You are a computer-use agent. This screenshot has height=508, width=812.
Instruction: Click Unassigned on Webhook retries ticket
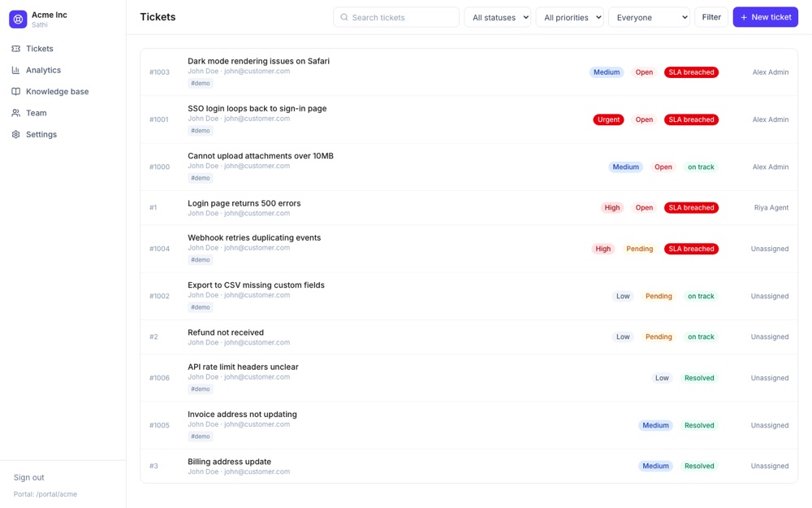pos(770,249)
